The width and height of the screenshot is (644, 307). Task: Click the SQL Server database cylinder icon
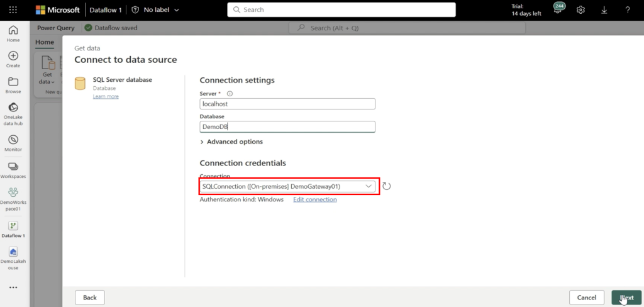80,83
